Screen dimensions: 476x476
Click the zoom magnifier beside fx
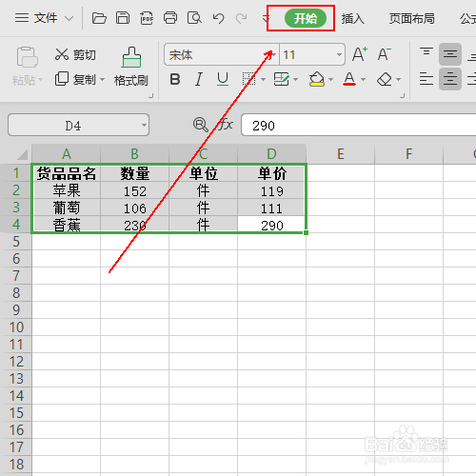201,125
